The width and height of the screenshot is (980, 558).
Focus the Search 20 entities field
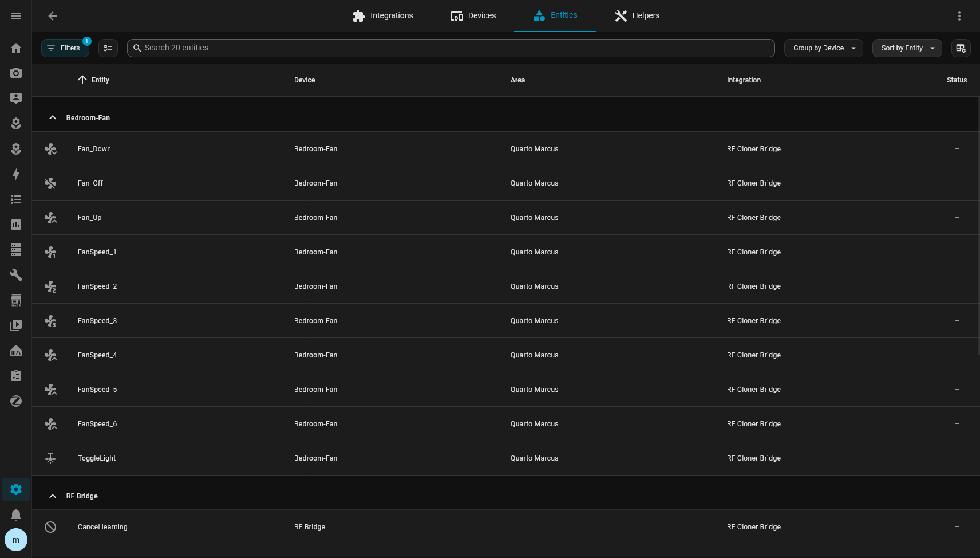click(451, 48)
